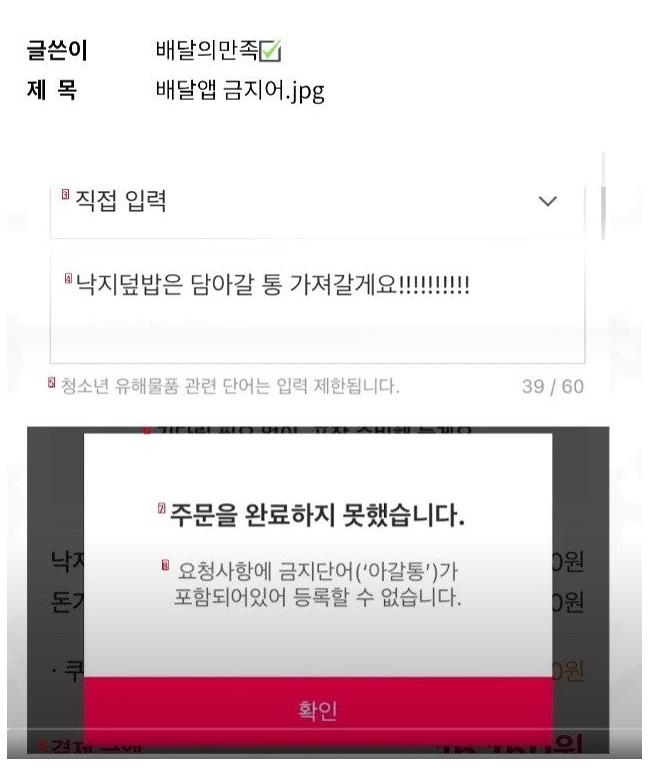Click the 글쓴이 label
Screen dimensions: 649x771
[x=57, y=51]
